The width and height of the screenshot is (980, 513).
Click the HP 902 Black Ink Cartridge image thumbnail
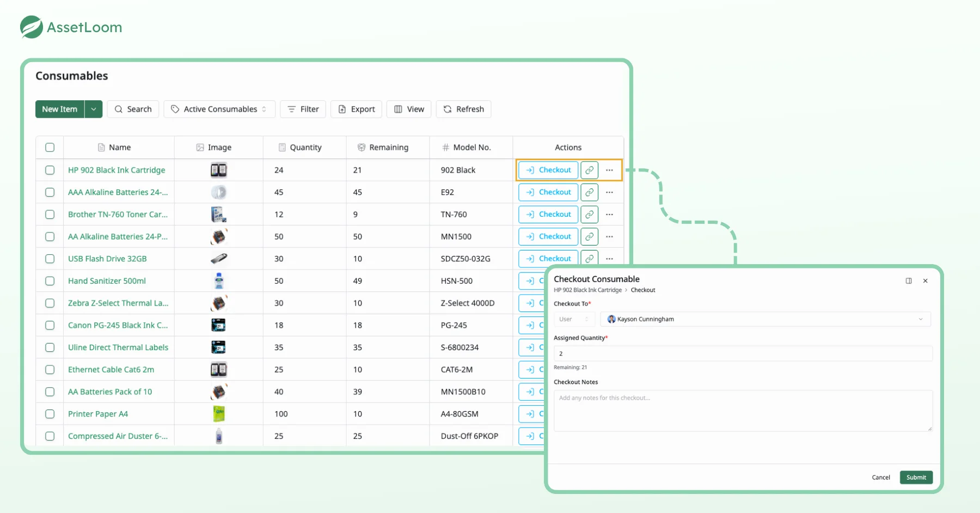tap(218, 170)
